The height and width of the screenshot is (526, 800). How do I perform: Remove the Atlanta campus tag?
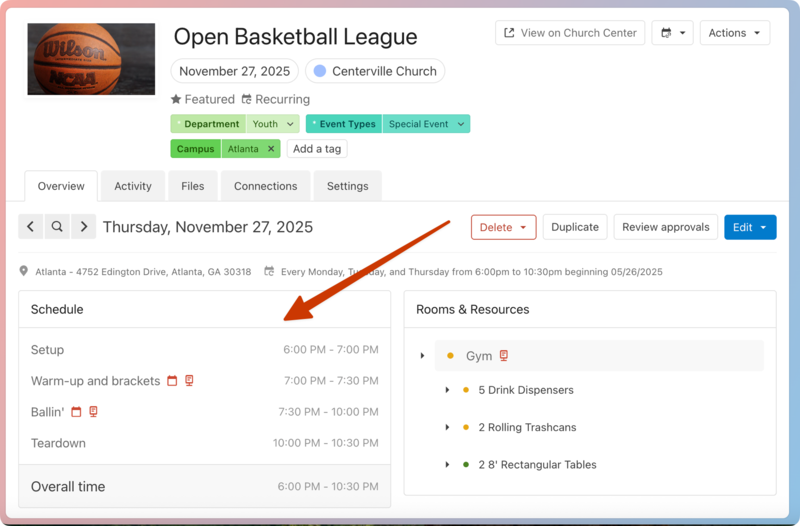tap(271, 148)
